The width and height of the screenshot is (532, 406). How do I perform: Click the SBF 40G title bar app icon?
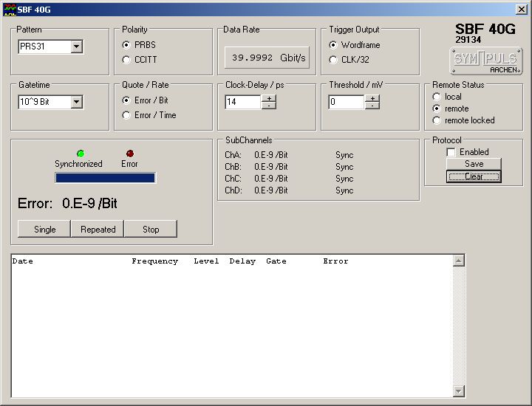point(10,10)
